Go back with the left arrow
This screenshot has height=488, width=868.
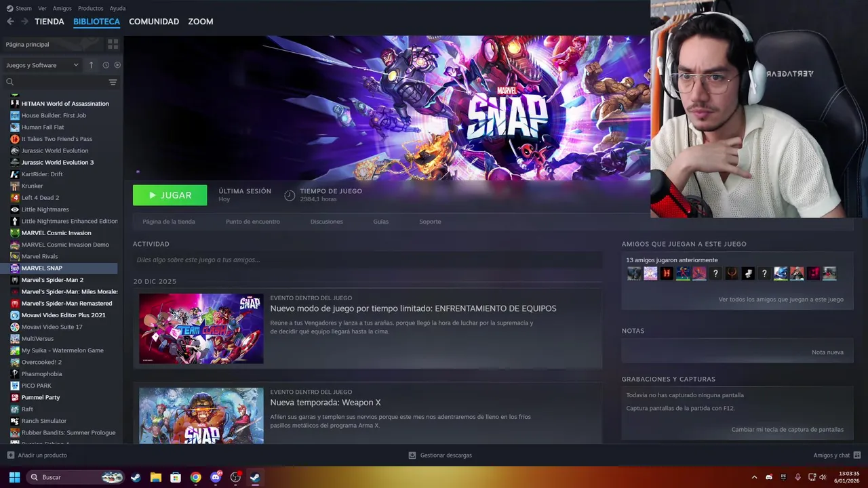tap(10, 22)
